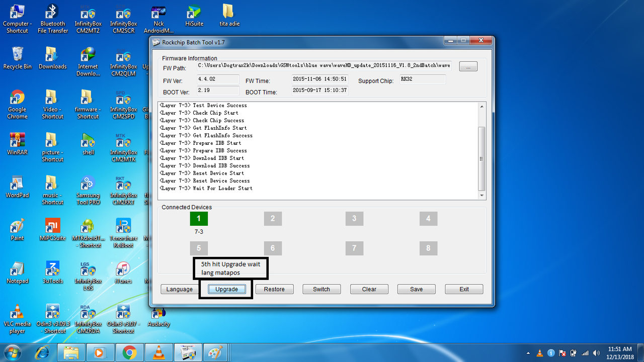644x362 pixels.
Task: Click the log scrollbar thumb
Action: pyautogui.click(x=482, y=158)
